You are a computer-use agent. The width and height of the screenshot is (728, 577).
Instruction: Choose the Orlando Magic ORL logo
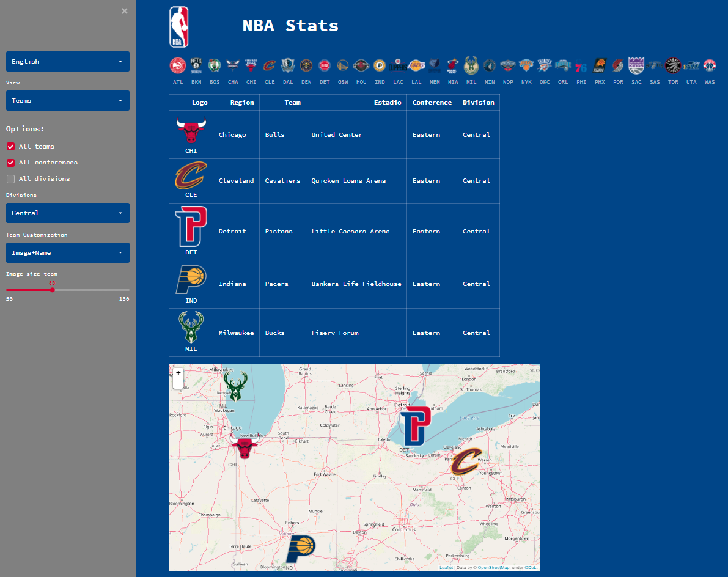click(563, 66)
